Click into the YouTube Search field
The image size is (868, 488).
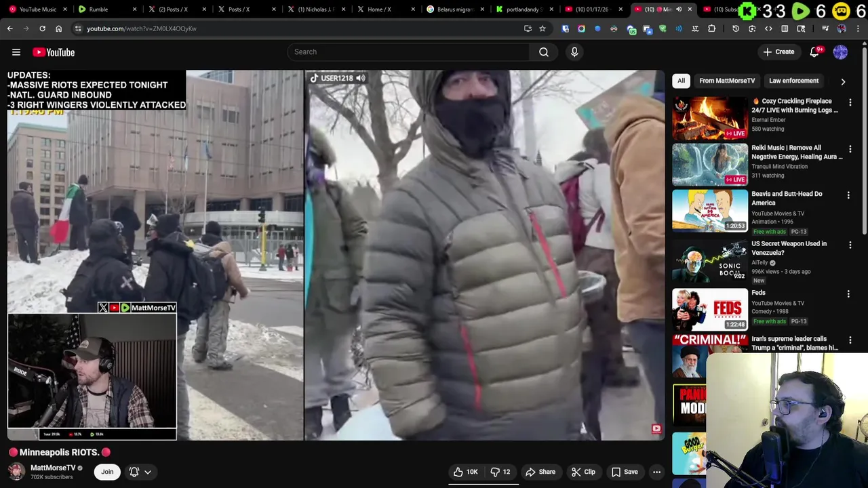coord(409,52)
